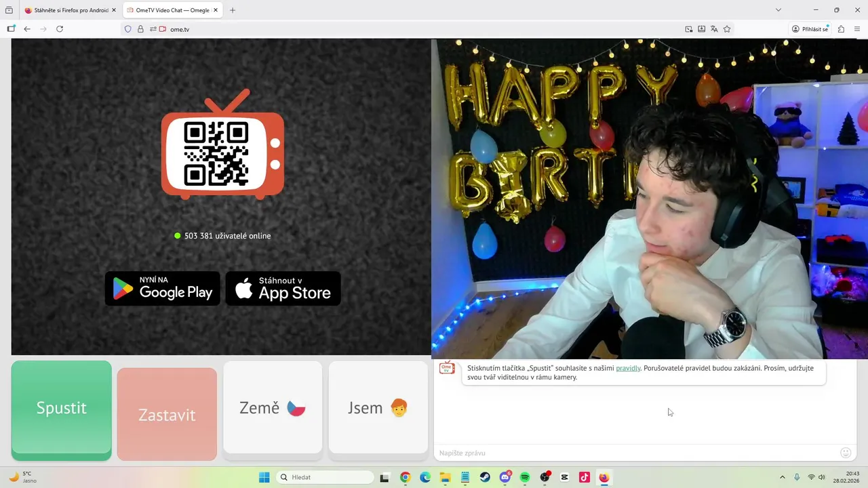Screen dimensions: 868x488
Task: Click the Google Play download badge
Action: (163, 289)
